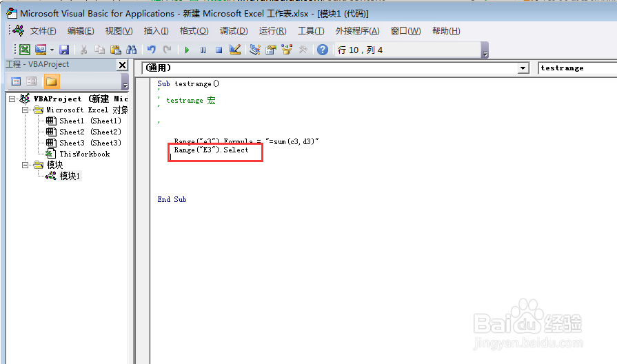Click the VBA application icon in menu bar
Viewport: 617px width, 364px height.
[x=18, y=30]
